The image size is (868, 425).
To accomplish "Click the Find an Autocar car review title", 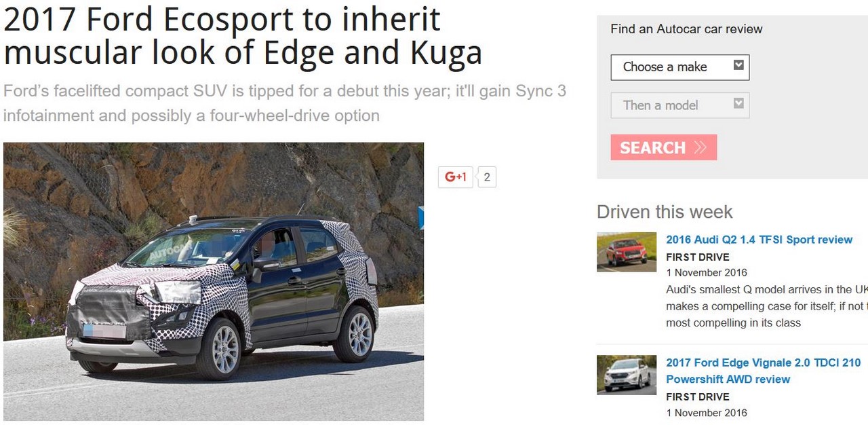I will (686, 29).
